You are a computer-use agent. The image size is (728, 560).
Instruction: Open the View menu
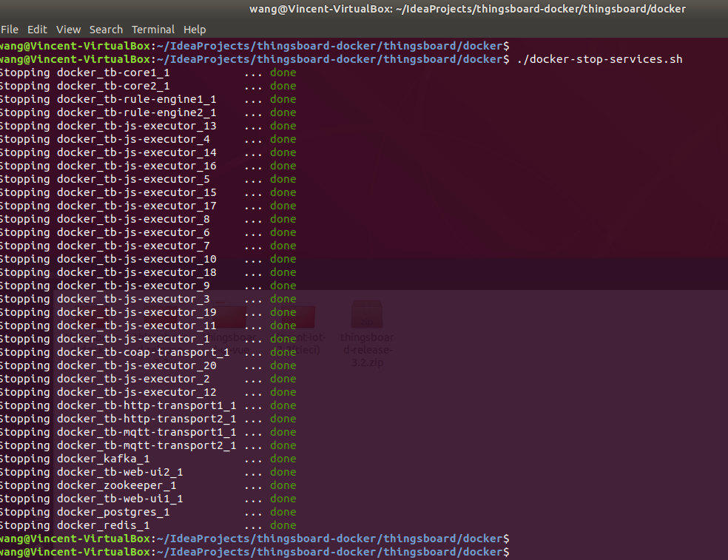[68, 30]
